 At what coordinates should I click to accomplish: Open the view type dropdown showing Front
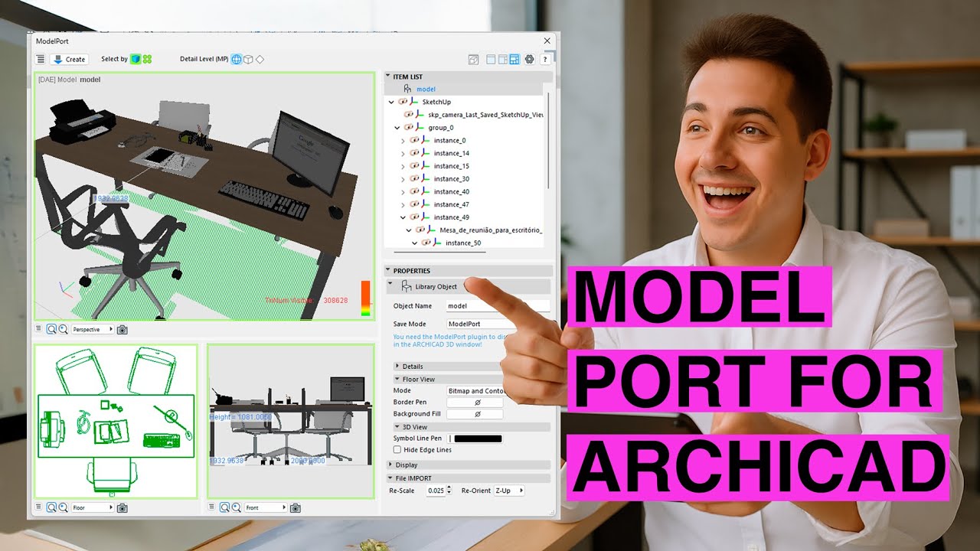tap(266, 507)
